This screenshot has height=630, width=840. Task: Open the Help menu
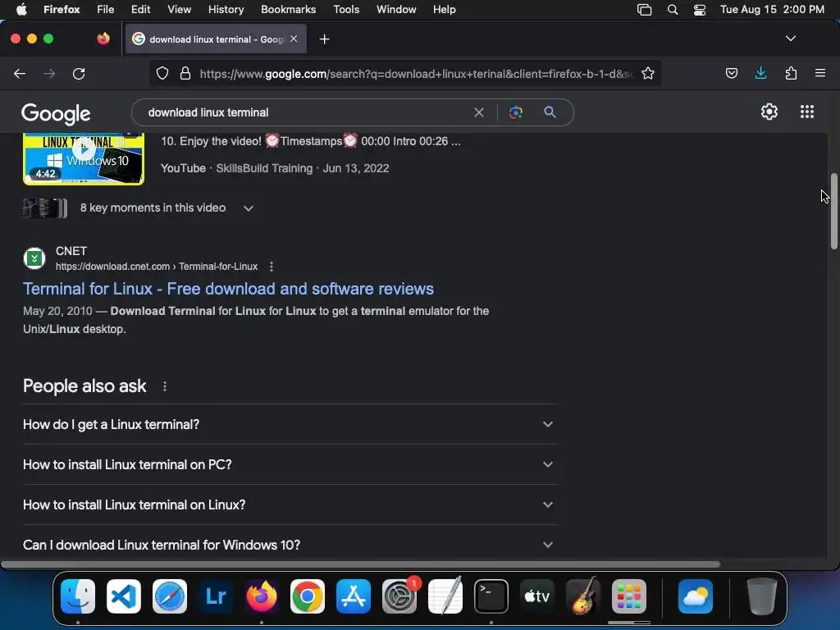coord(444,10)
